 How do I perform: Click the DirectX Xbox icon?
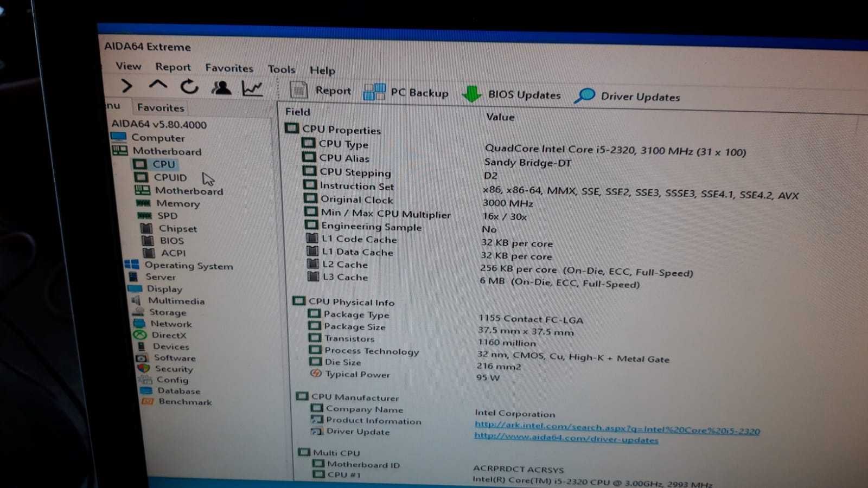(x=140, y=335)
